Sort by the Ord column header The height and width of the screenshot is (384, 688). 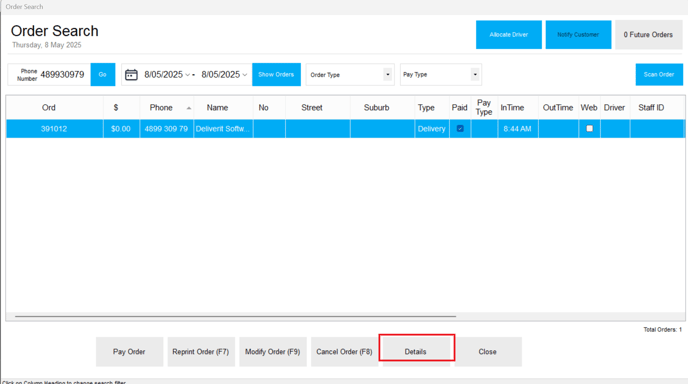point(49,108)
